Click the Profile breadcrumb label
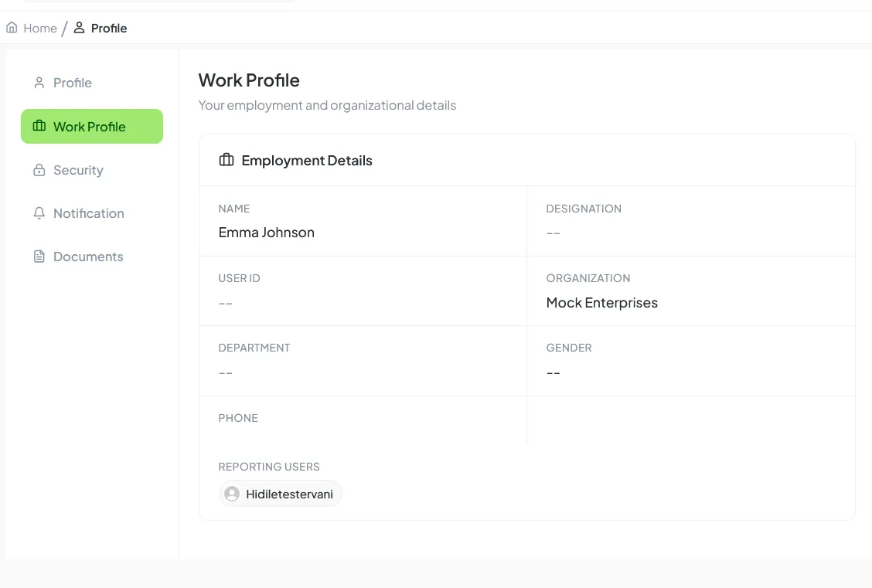 tap(108, 28)
